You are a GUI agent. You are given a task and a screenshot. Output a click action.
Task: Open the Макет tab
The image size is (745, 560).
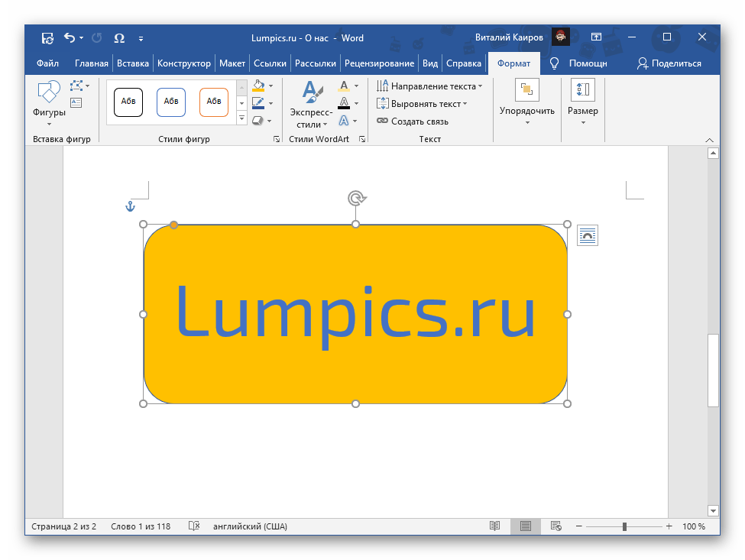[x=232, y=63]
